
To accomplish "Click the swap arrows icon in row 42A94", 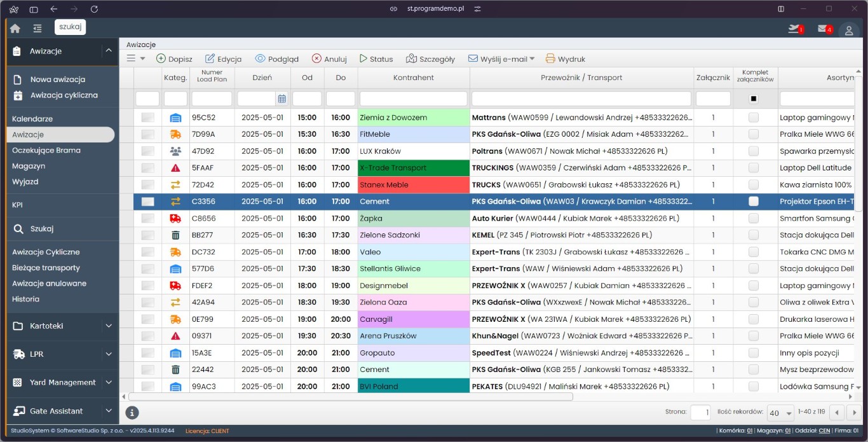I will coord(175,302).
